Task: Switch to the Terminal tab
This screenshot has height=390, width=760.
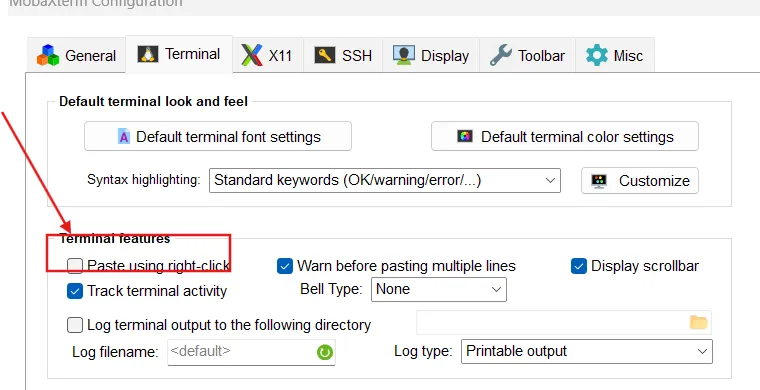Action: [x=179, y=54]
